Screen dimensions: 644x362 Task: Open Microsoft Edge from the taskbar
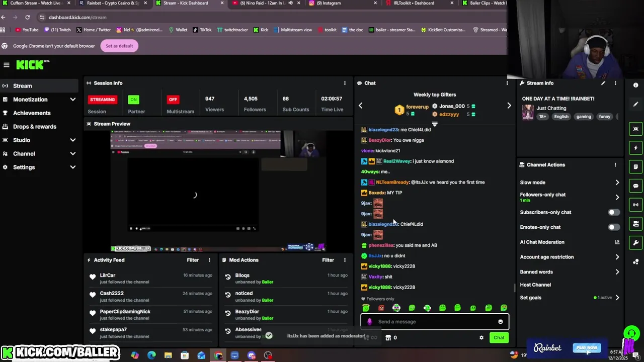pos(151,356)
